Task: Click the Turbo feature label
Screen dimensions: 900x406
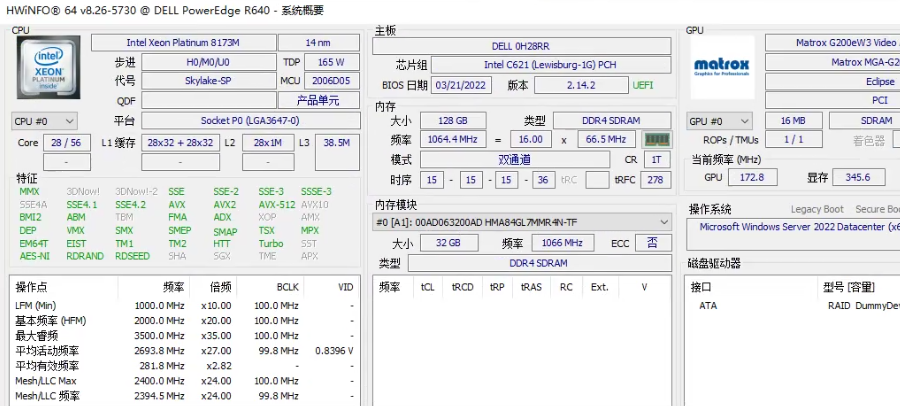Action: tap(270, 243)
